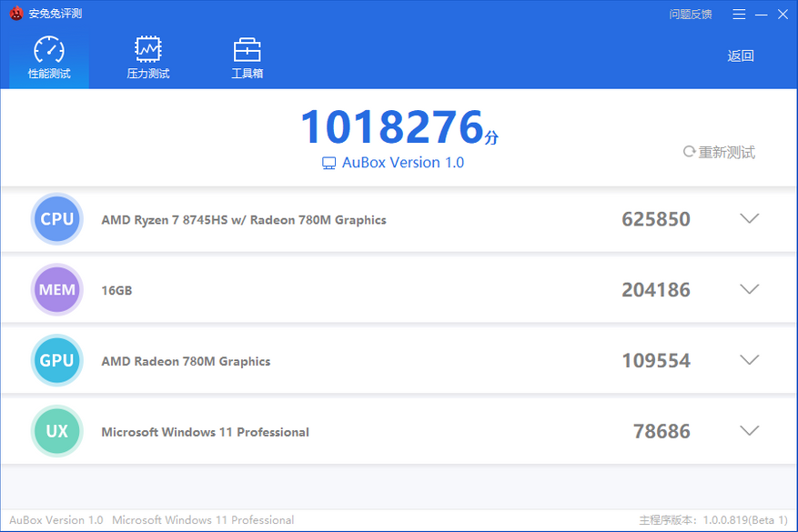798x532 pixels.
Task: Click the UX score 78686
Action: coord(662,431)
